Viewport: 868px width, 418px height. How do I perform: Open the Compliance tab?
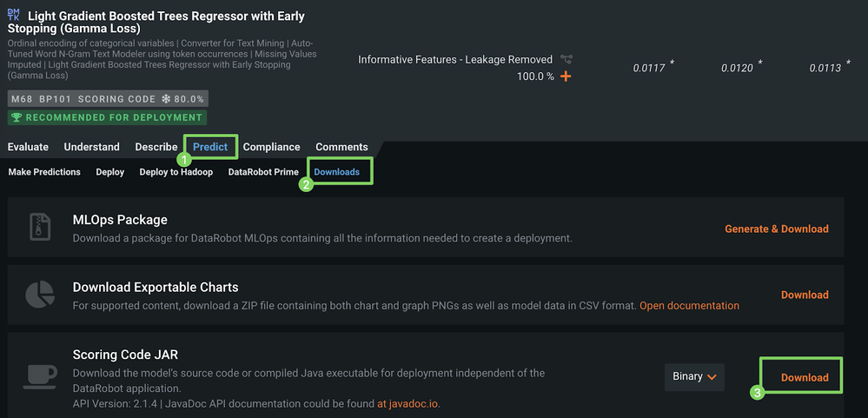271,147
